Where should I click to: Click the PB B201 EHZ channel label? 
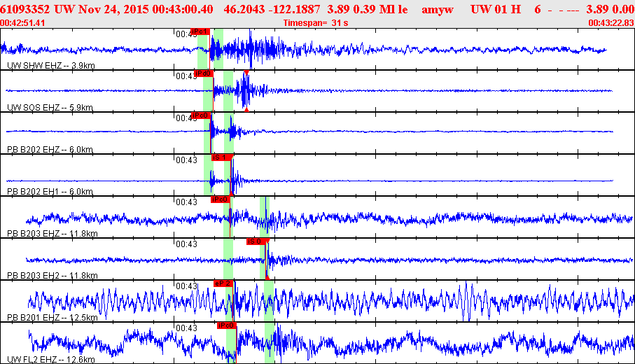52,317
